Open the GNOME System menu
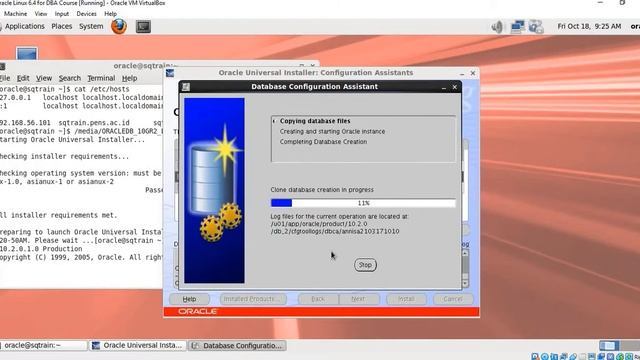The height and width of the screenshot is (360, 640). pyautogui.click(x=91, y=26)
